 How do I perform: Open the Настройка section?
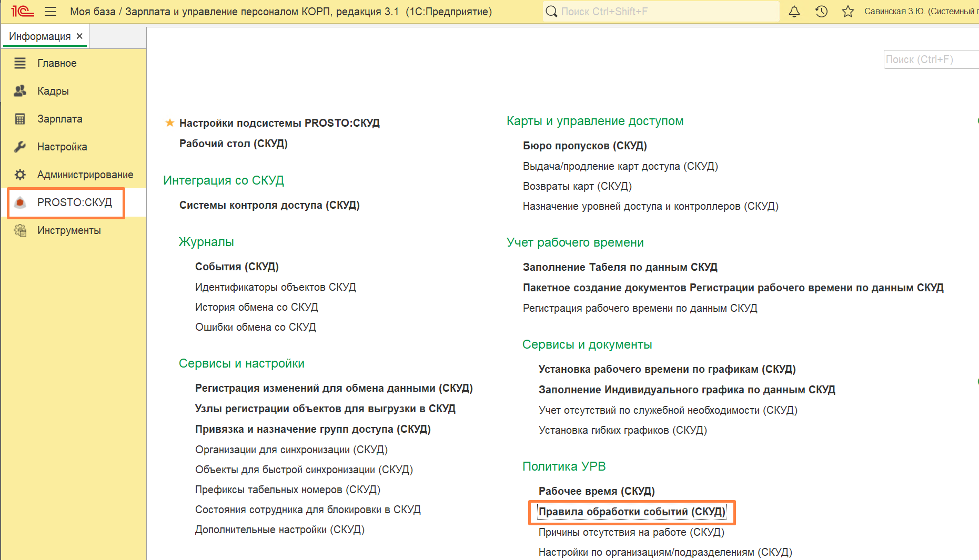(x=62, y=147)
